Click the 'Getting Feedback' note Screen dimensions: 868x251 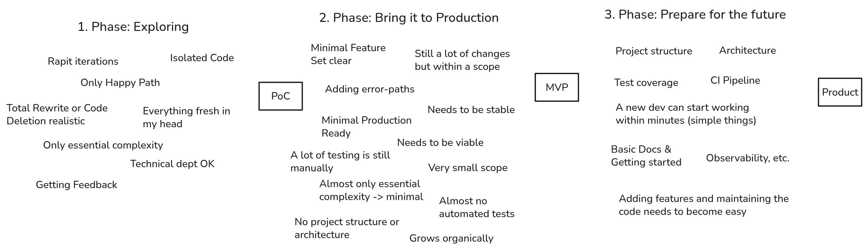point(76,185)
